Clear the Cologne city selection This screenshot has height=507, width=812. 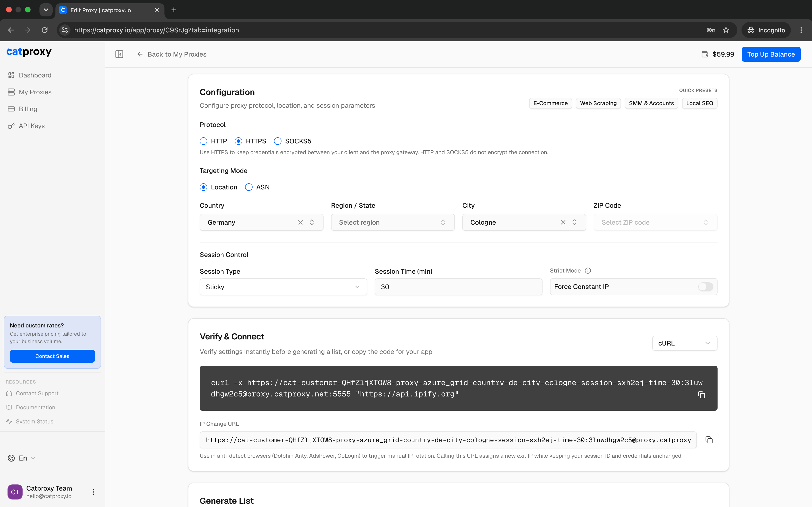[x=563, y=222]
